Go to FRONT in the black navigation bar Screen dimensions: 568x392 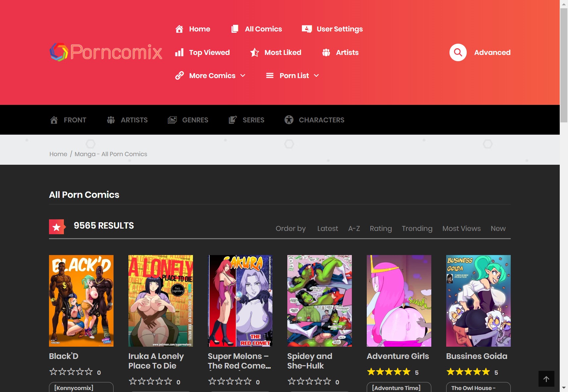(75, 120)
